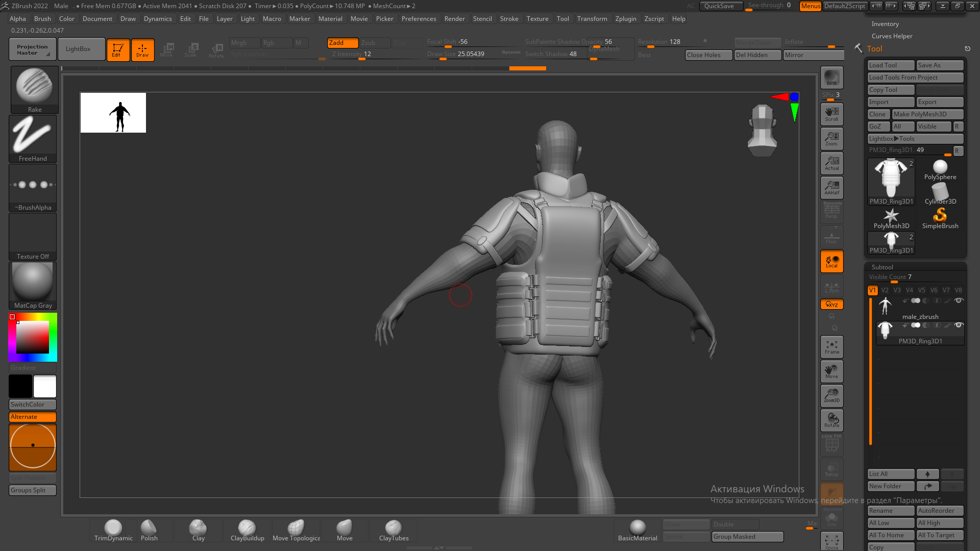Expand the Inventory section
The image size is (980, 551).
coord(885,24)
